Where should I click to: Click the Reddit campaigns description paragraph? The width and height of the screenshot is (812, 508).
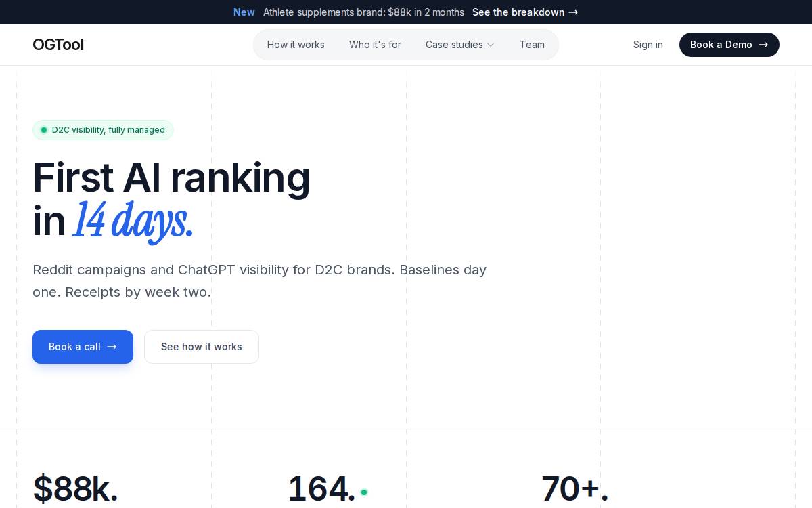coord(260,280)
